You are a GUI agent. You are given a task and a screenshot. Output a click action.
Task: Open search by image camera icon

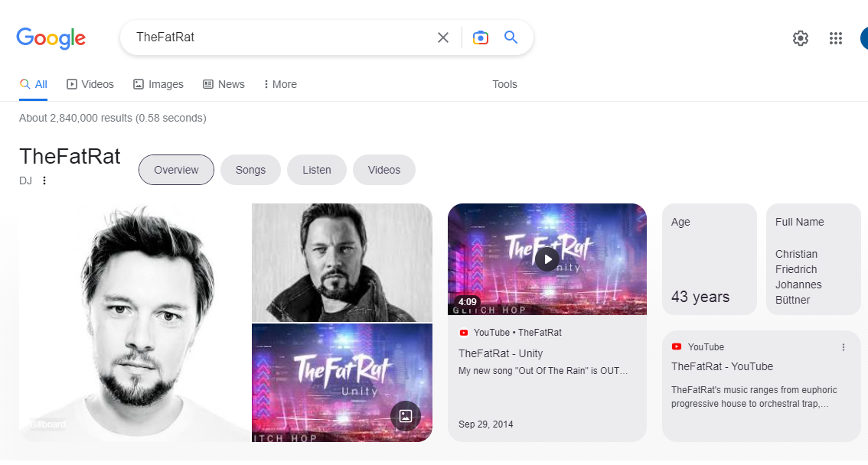tap(481, 37)
